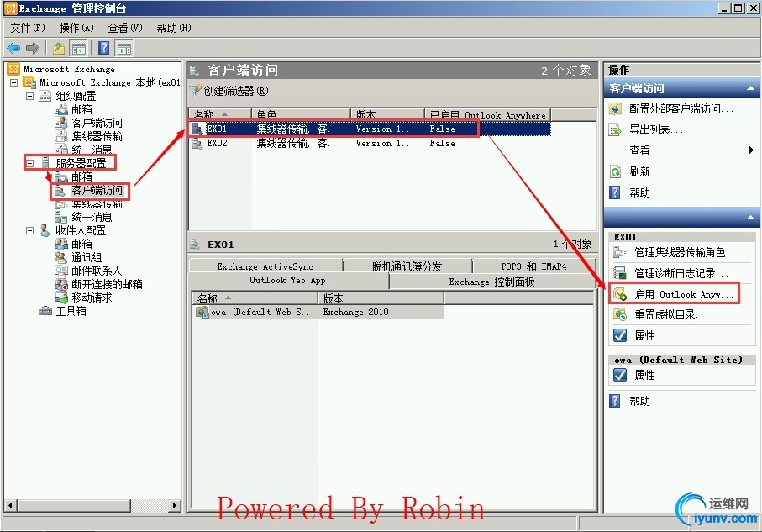Open the 操作(A) menu
This screenshot has width=762, height=532.
coord(76,28)
